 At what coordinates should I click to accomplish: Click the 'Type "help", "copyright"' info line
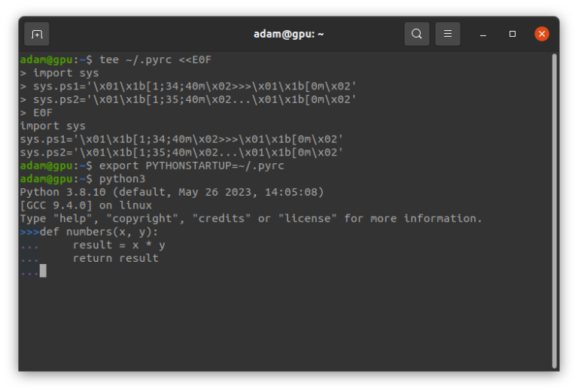(x=251, y=218)
